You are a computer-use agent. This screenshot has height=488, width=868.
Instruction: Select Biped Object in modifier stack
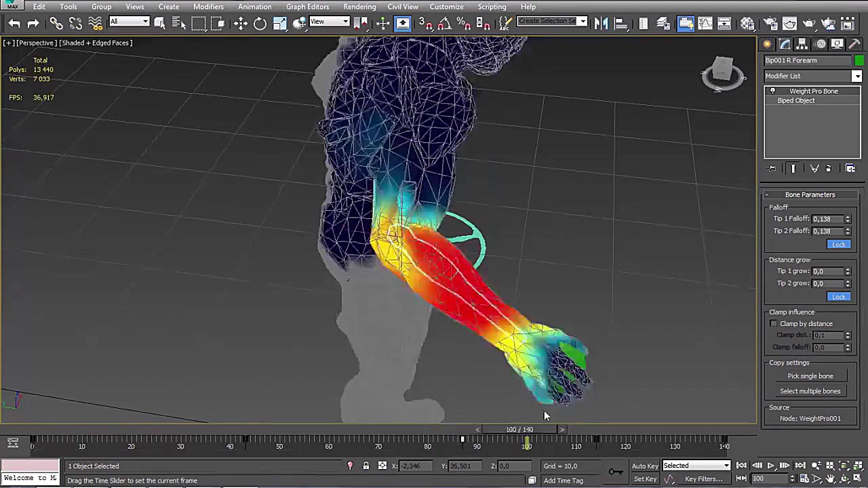796,101
